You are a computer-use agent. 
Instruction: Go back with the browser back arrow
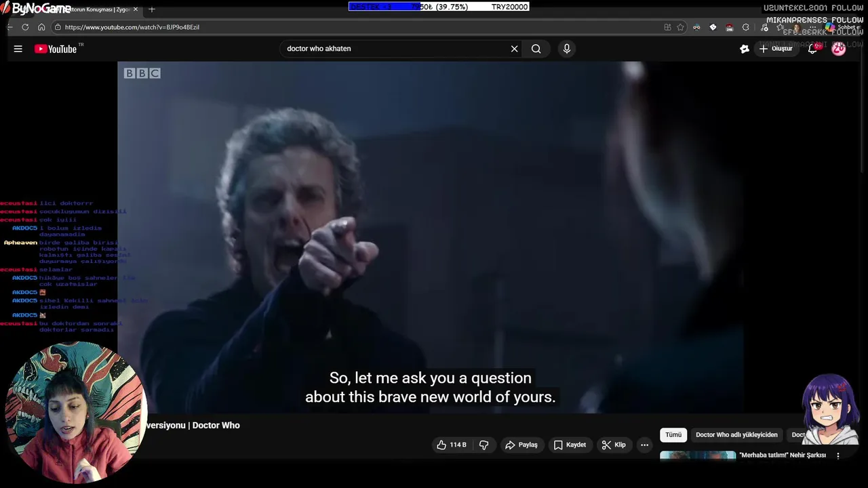[9, 27]
